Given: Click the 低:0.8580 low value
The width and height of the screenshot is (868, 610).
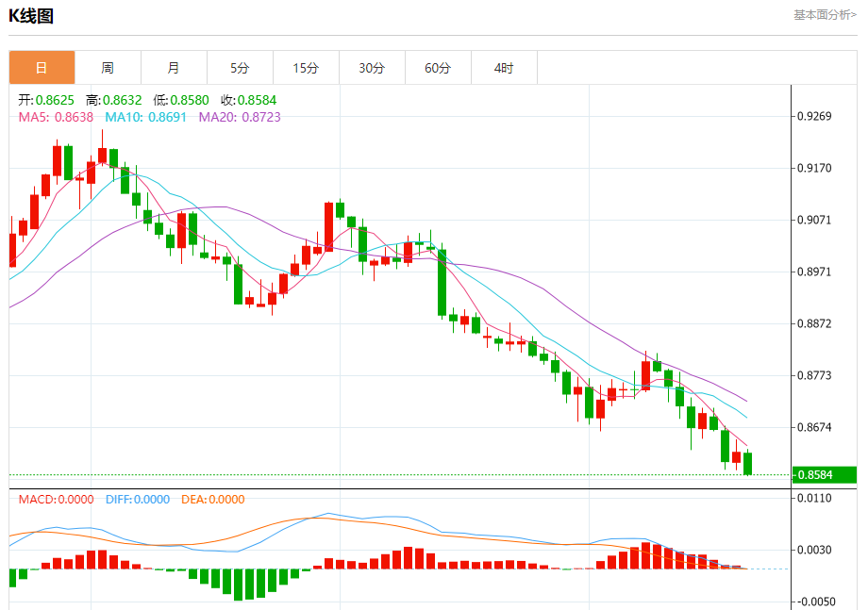Looking at the screenshot, I should click(x=181, y=100).
